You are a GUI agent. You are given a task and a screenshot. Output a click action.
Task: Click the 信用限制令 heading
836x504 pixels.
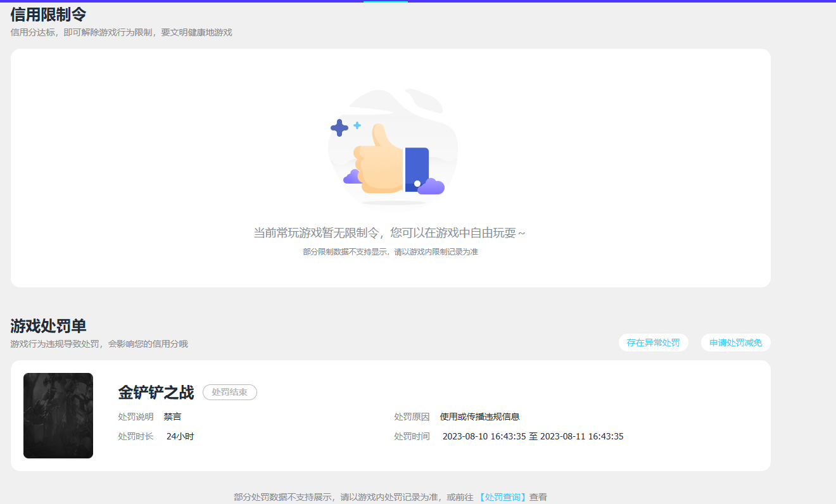point(48,14)
